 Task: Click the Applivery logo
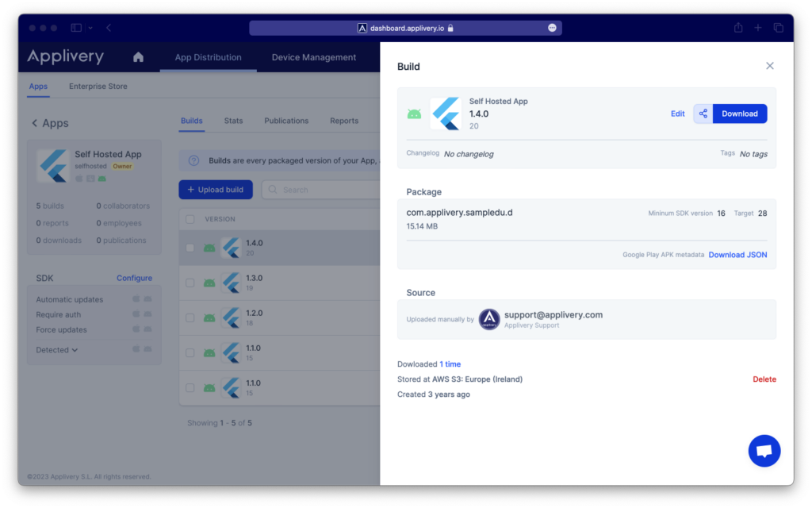click(x=66, y=56)
